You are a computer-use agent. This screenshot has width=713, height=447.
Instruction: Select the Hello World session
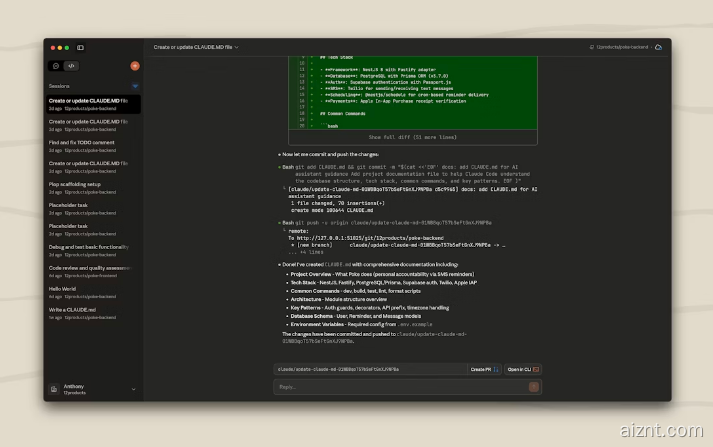63,288
